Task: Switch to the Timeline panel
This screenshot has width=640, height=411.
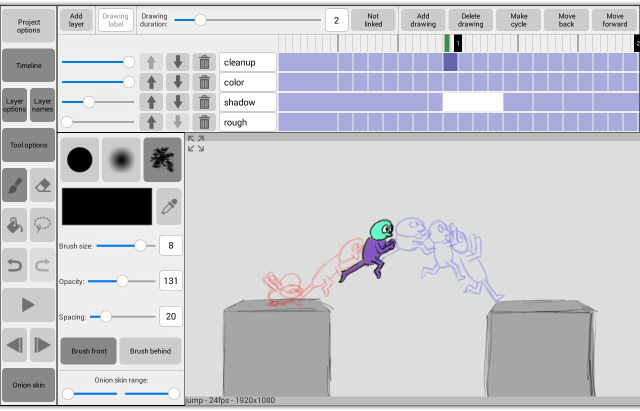Action: coord(28,64)
